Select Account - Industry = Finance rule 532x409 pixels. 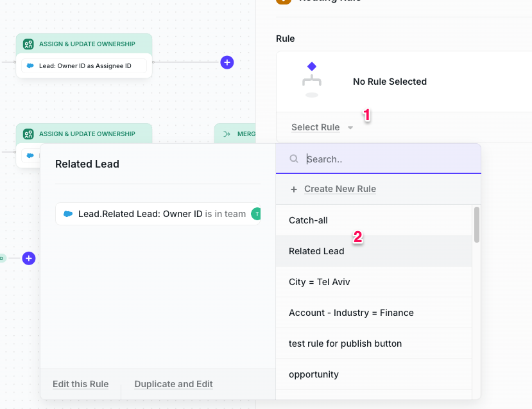pos(373,313)
